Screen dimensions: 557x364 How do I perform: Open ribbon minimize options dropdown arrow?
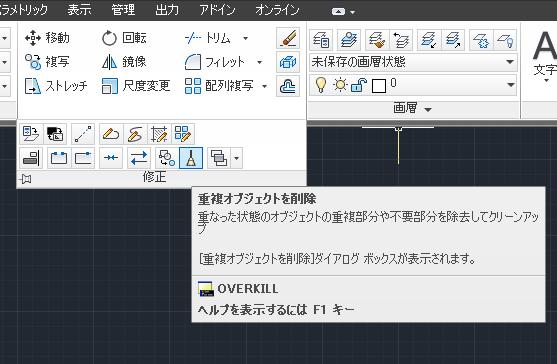(352, 12)
